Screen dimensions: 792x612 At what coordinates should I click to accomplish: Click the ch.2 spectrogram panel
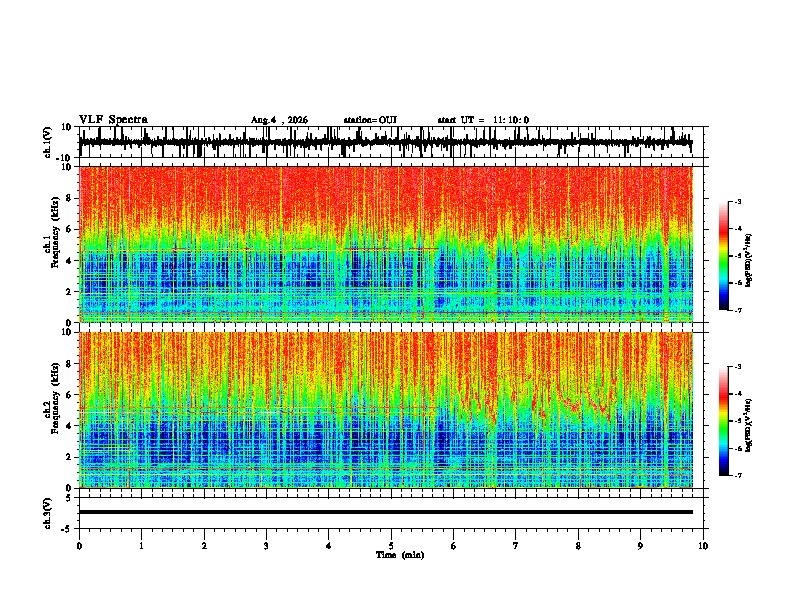pyautogui.click(x=386, y=410)
